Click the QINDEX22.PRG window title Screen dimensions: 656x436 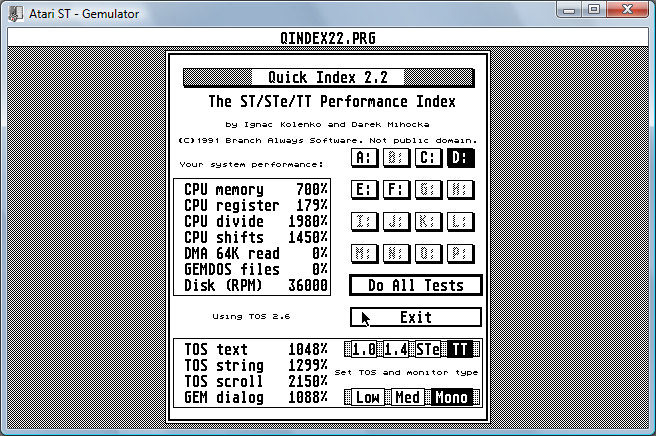[x=328, y=38]
